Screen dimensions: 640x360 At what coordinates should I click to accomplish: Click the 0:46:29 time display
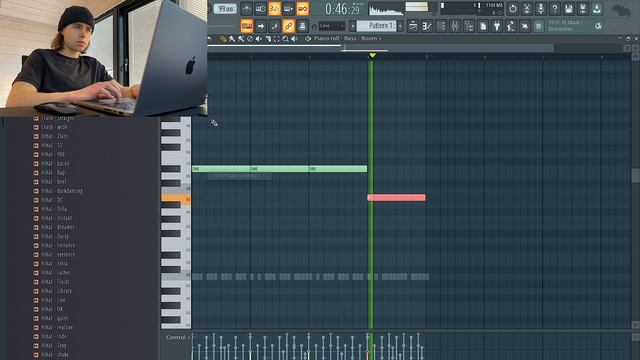(343, 9)
